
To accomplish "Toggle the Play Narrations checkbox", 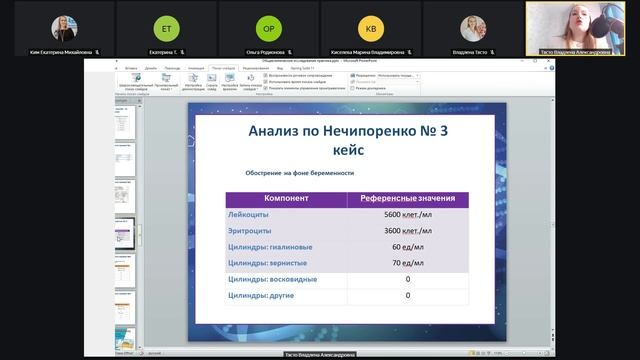I will point(266,76).
